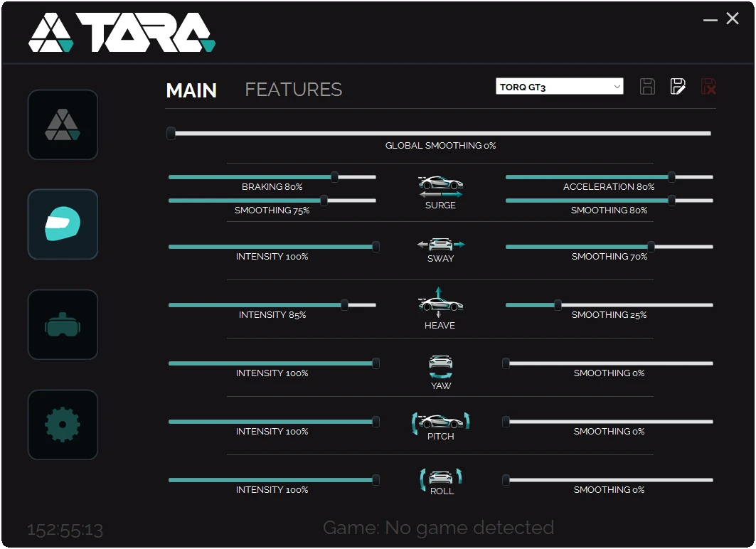Click the greyed-out save profile icon
The image size is (756, 549).
(647, 87)
